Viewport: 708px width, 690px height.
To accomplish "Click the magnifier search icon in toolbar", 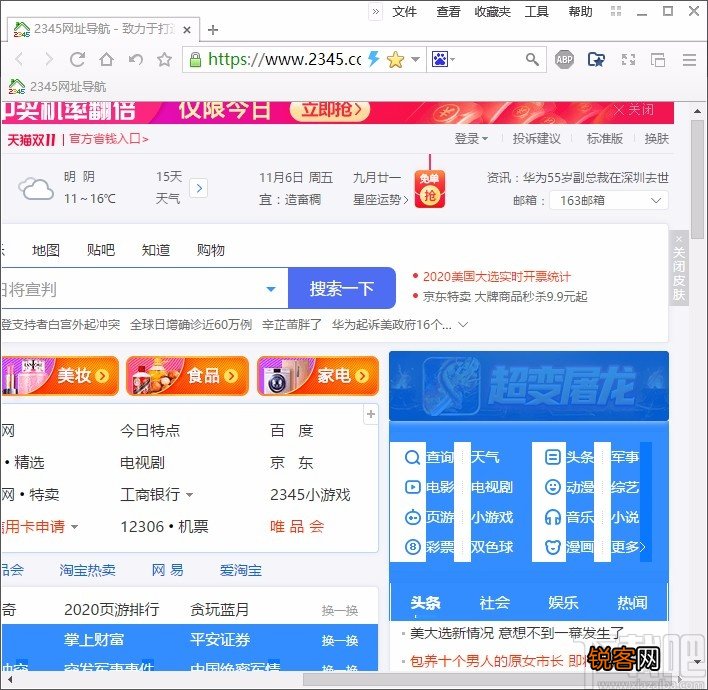I will point(532,59).
